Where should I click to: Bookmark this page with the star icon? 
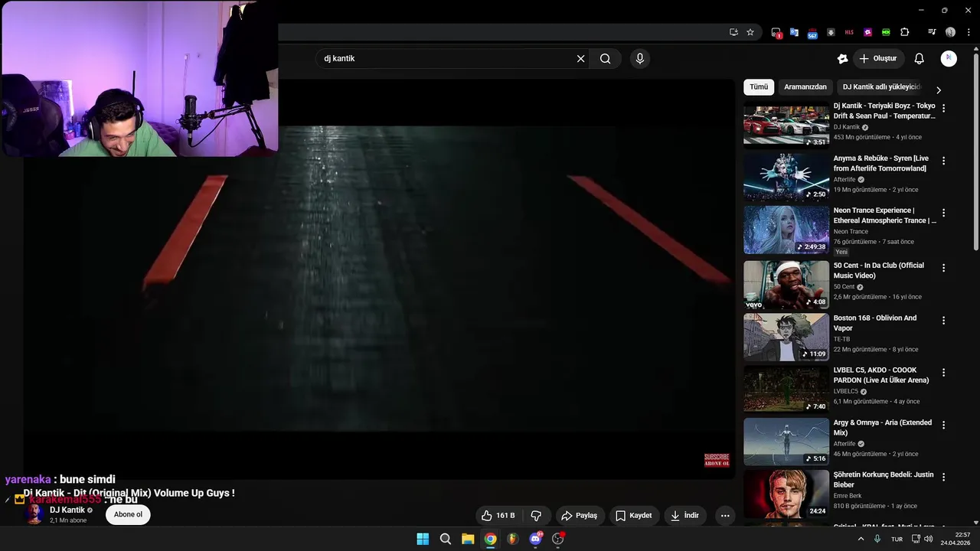[750, 32]
